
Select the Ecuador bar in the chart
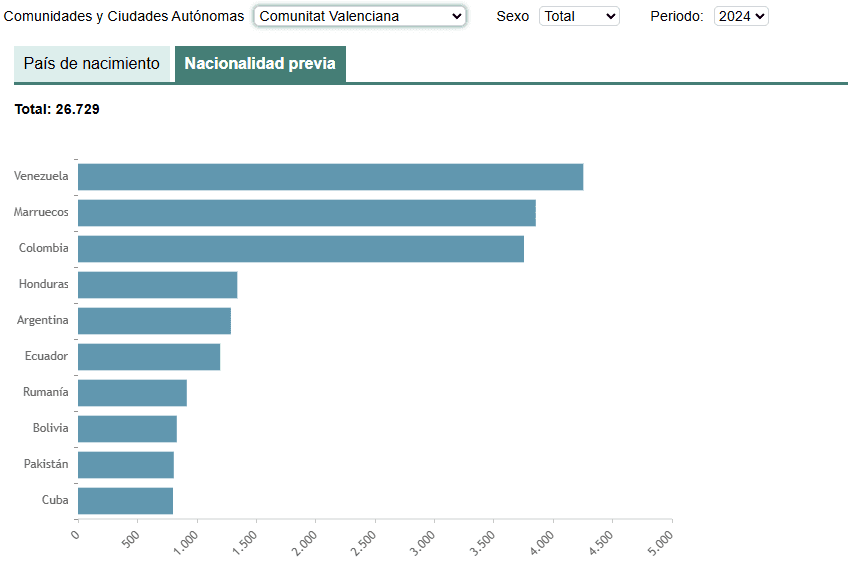tap(148, 357)
